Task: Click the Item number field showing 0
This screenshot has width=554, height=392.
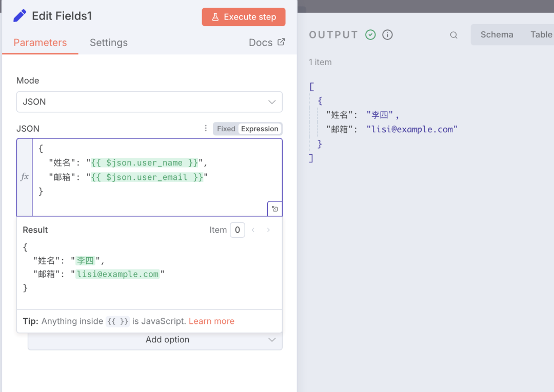Action: (x=237, y=230)
